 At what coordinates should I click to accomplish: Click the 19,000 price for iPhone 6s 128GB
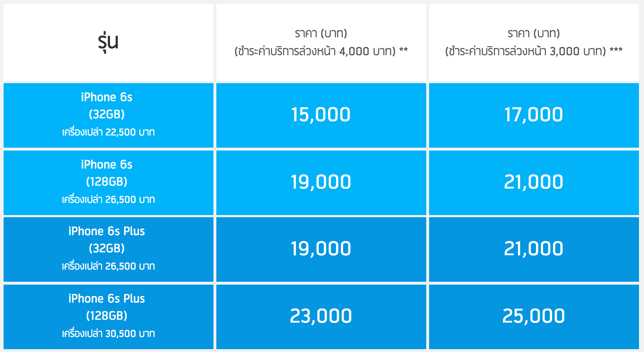[x=321, y=182]
